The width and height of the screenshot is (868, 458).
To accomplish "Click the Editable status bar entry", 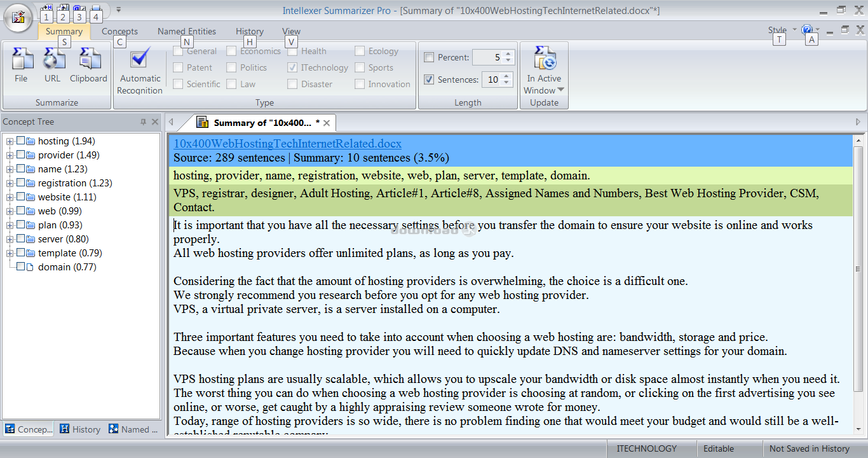I will (719, 448).
